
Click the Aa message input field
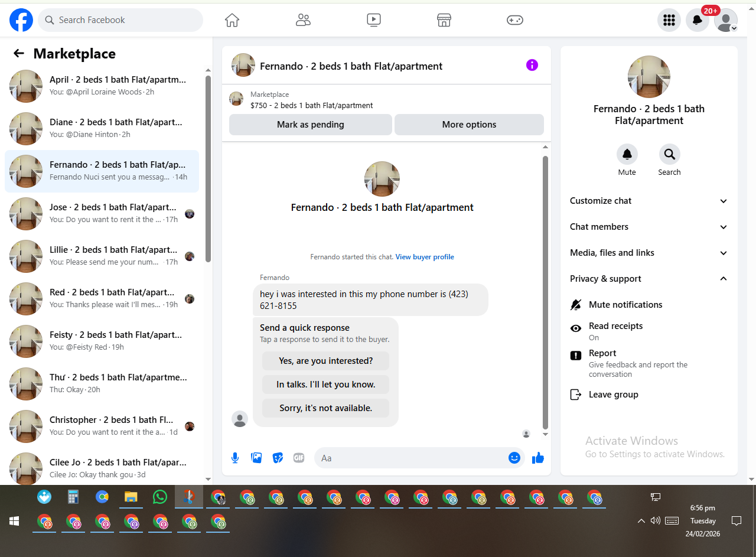tap(411, 458)
